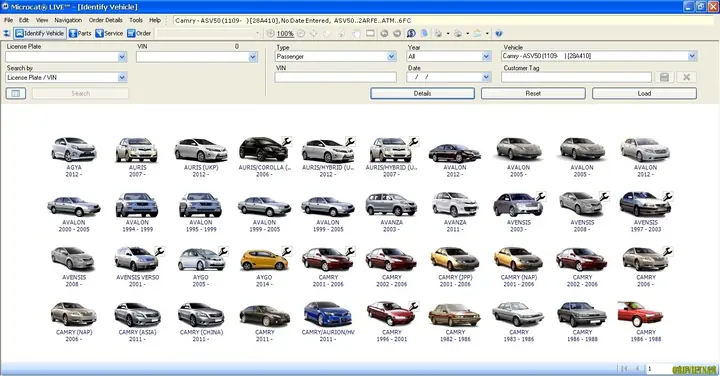Click the save customer tag disk icon

click(x=664, y=77)
